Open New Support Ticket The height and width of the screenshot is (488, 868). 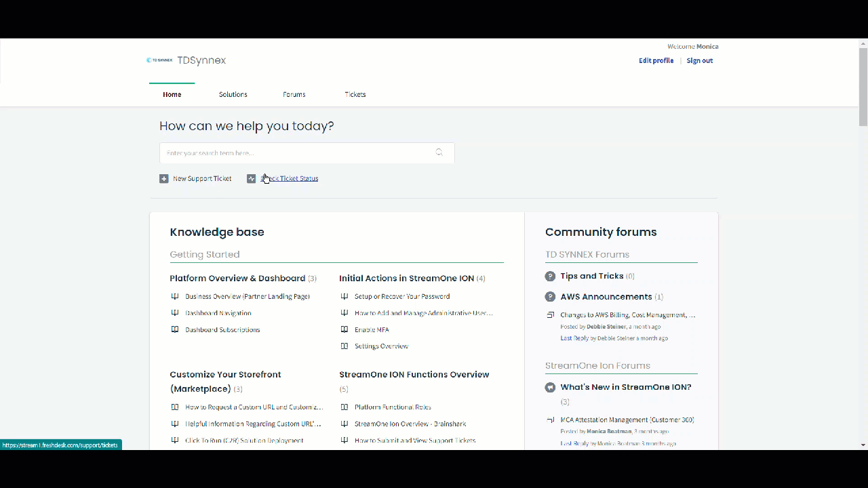pyautogui.click(x=202, y=179)
